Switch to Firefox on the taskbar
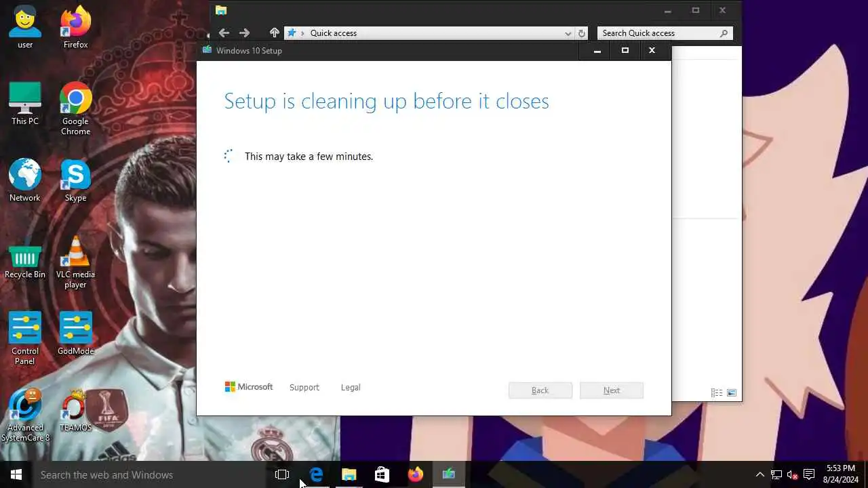Screen dimensions: 868x488 416,474
